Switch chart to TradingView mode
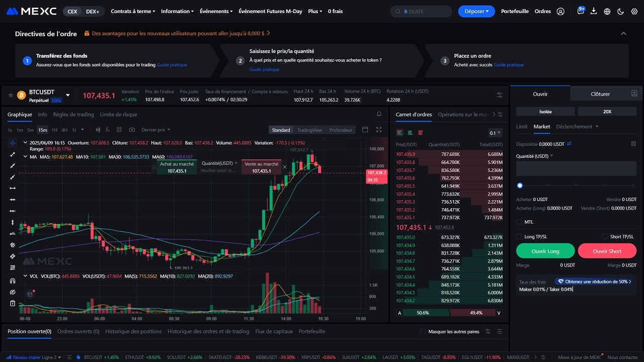644x362 pixels. [309, 130]
